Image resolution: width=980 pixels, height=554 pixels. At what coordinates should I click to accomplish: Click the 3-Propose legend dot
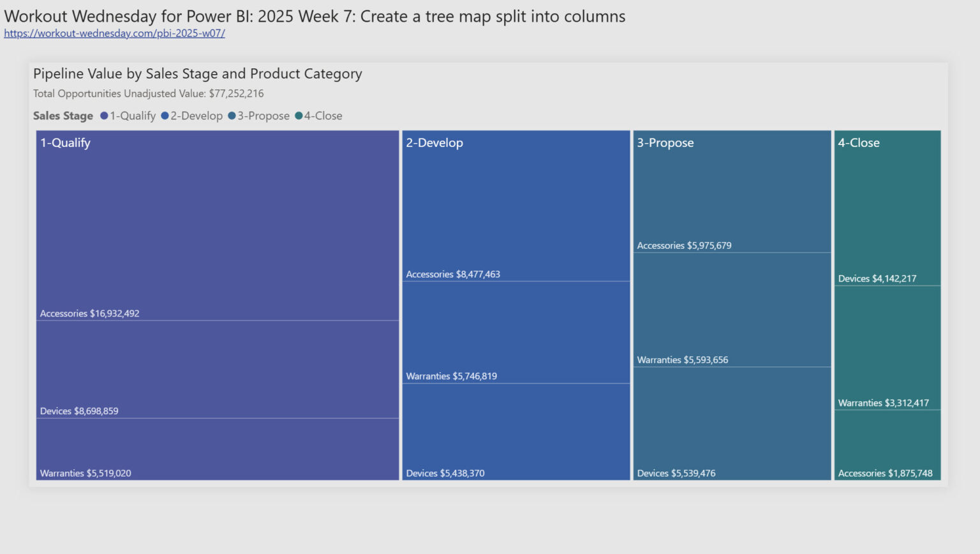[233, 116]
